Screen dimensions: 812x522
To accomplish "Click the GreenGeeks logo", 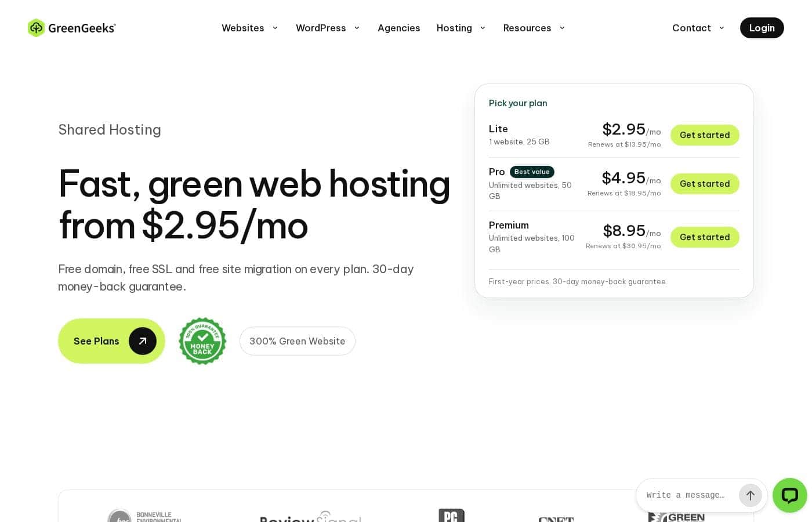I will (72, 28).
